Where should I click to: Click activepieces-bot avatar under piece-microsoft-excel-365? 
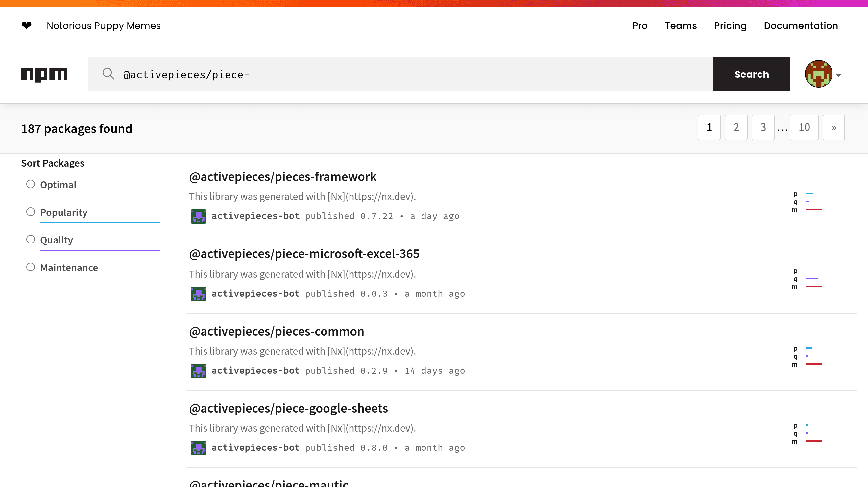pyautogui.click(x=199, y=294)
